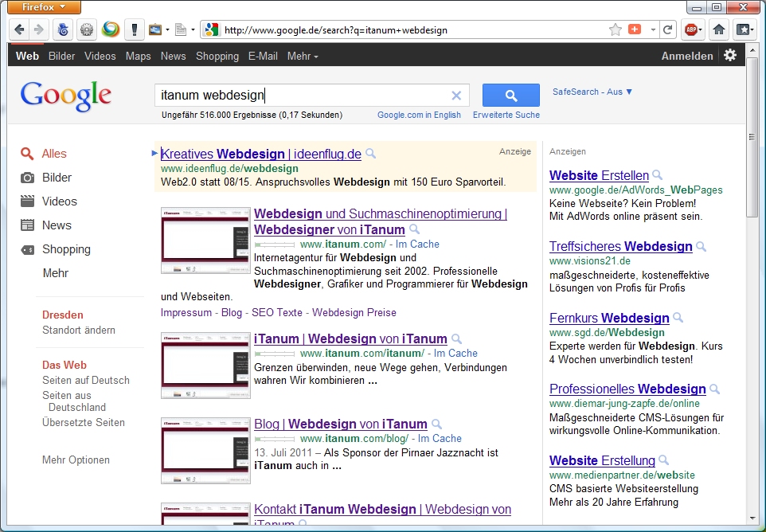766x532 pixels.
Task: Click thumbnail of Blog | Webdesign result
Action: pyautogui.click(x=205, y=451)
